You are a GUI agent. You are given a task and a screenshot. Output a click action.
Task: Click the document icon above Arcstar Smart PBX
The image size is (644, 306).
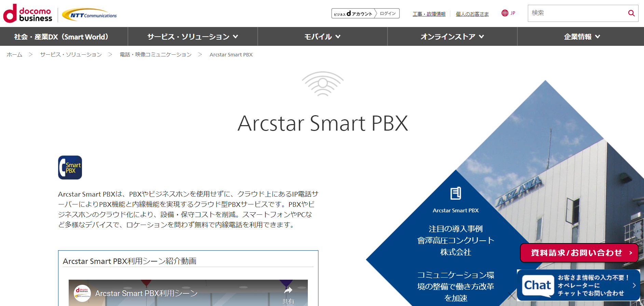pyautogui.click(x=455, y=193)
